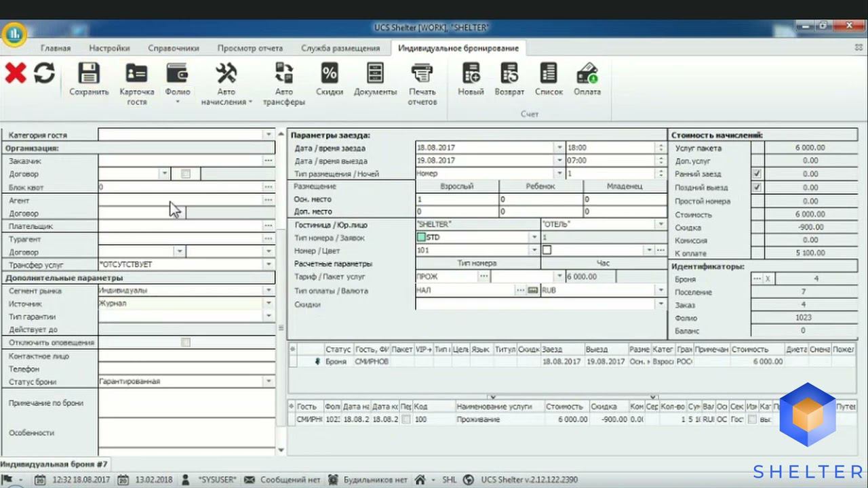Open Дата выезда calendar dropdown
The width and height of the screenshot is (868, 488).
tap(559, 161)
